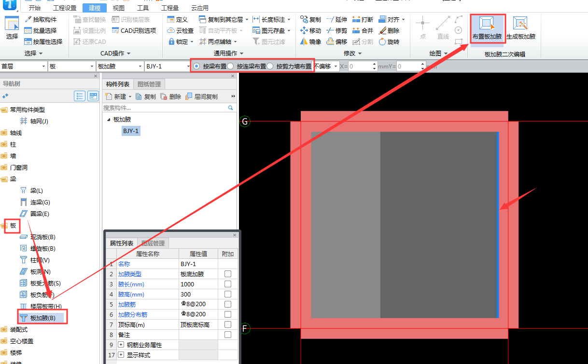588x364 pixels.
Task: Click the 加腋筋 value cell Φ8@200
Action: (x=198, y=304)
